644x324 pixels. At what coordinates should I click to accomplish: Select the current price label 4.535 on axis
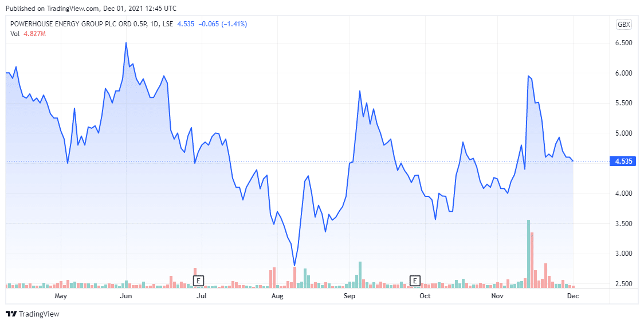pyautogui.click(x=623, y=161)
